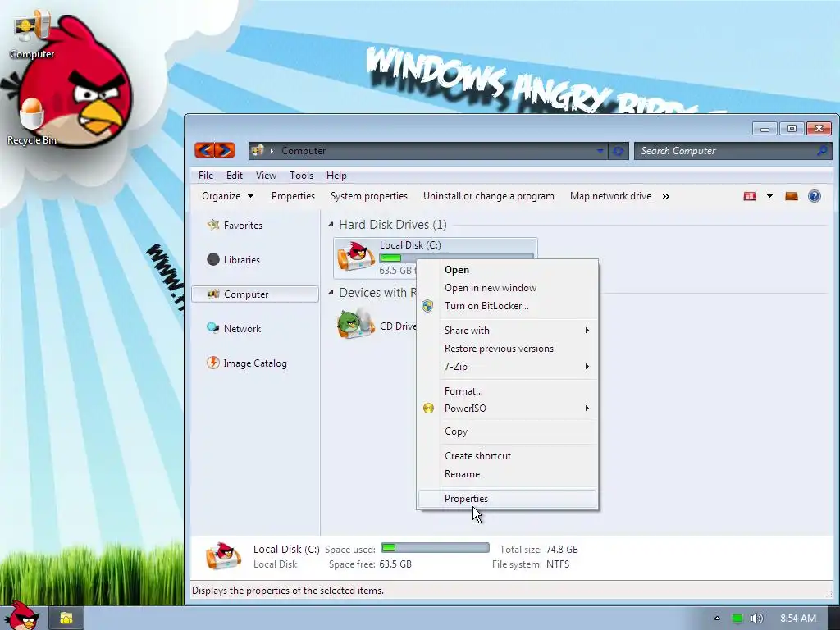Image resolution: width=840 pixels, height=630 pixels.
Task: Select the Network sidebar icon
Action: [213, 328]
